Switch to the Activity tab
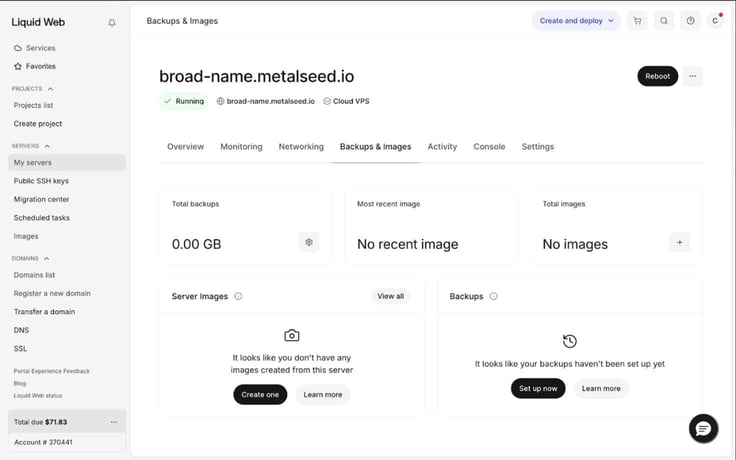The image size is (736, 460). (442, 146)
